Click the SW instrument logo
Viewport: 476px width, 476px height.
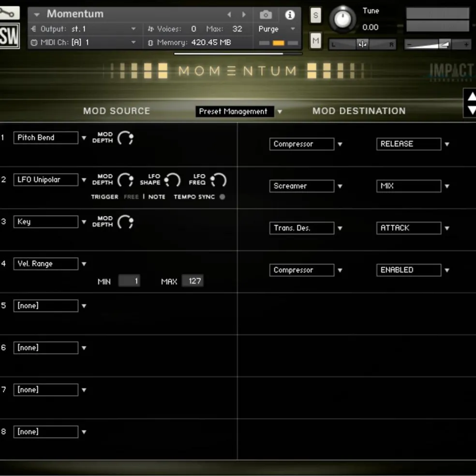9,36
